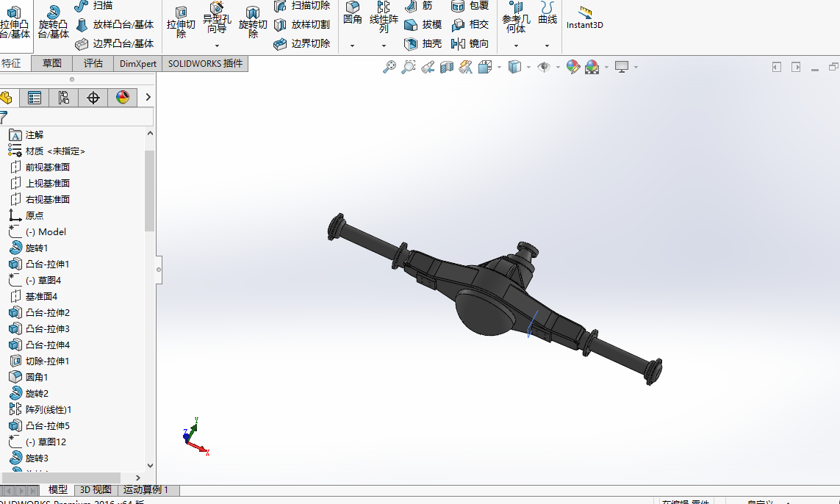Pick the Intersect (相交) tool
Viewport: 840px width, 504px height.
pos(470,24)
